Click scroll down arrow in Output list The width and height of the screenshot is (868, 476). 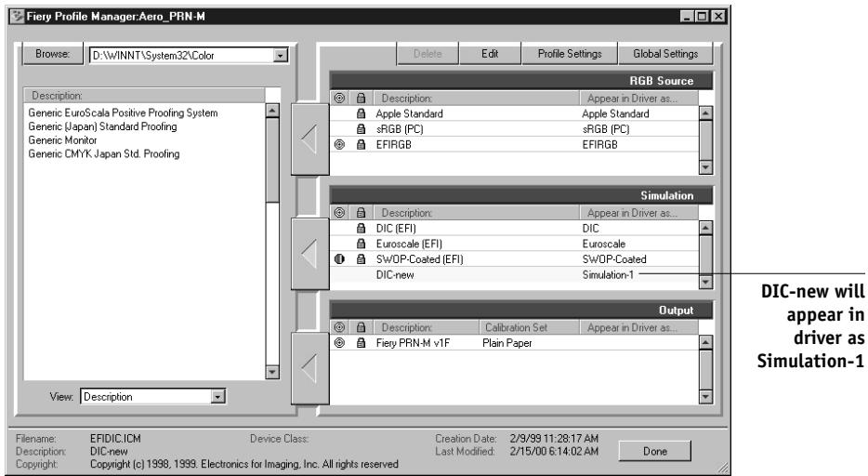point(705,396)
